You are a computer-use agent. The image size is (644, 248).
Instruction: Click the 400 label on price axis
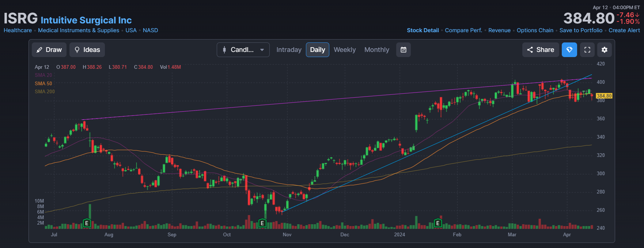coord(601,82)
